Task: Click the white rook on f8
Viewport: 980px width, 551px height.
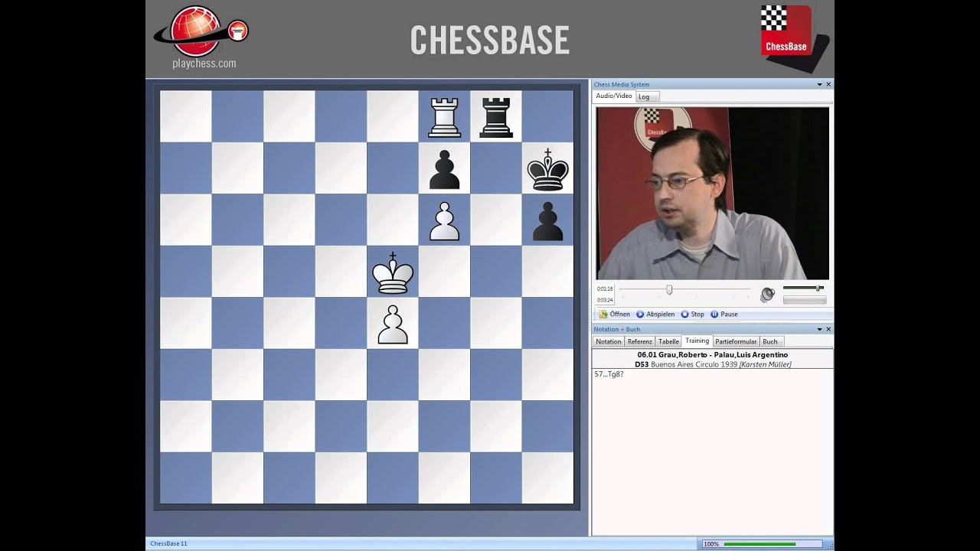Action: 444,118
